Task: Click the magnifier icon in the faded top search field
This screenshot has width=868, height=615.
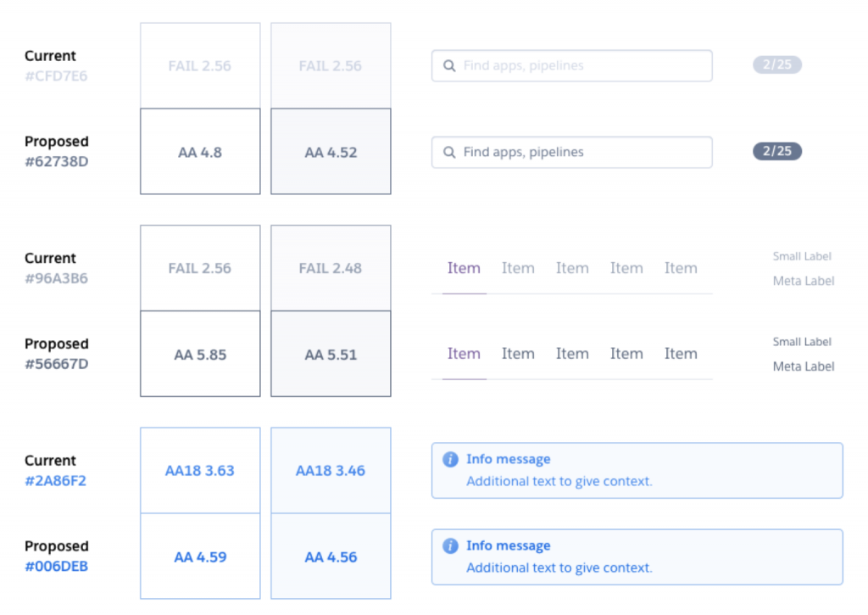Action: pos(449,66)
